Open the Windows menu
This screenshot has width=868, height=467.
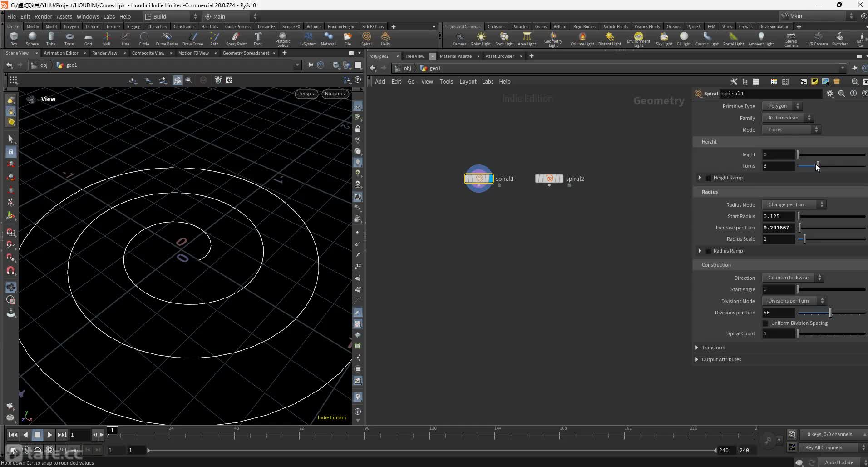[88, 16]
